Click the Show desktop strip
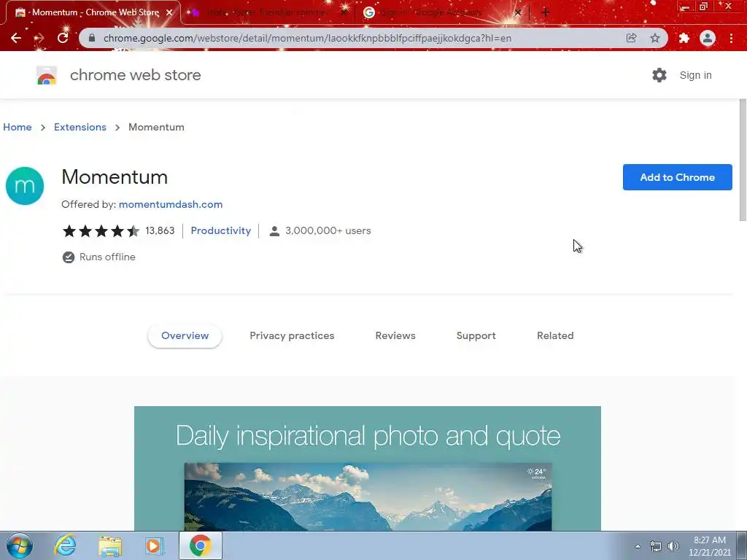 [743, 545]
